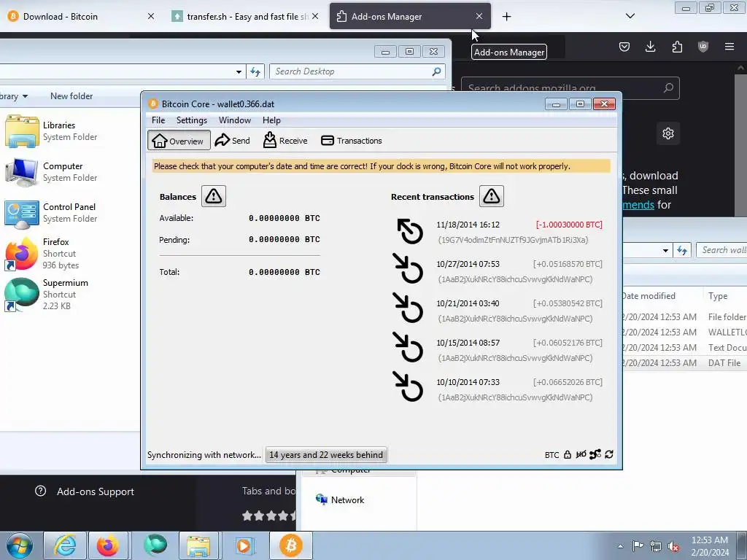This screenshot has height=560, width=747.
Task: Click the Search Desktop field in Explorer
Action: 357,71
